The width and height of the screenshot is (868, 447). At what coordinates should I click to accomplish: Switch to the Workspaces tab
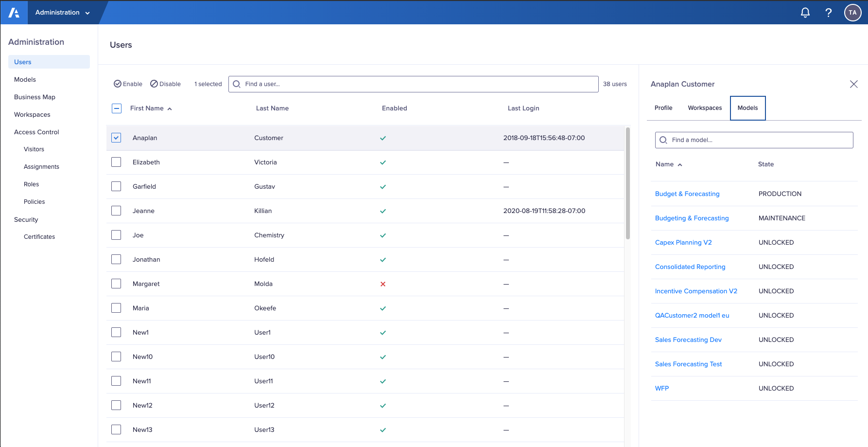705,108
